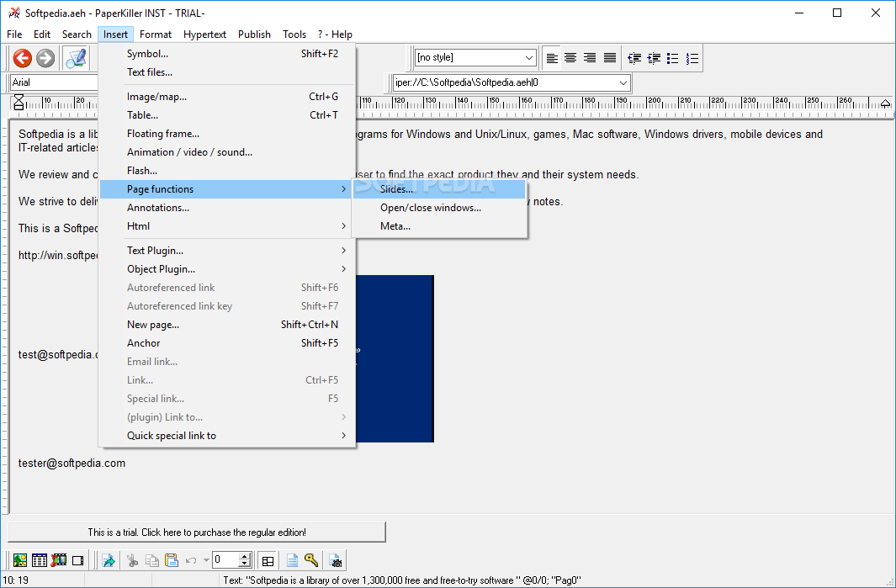This screenshot has height=588, width=896.
Task: Choose Open/close windows... from submenu
Action: (x=439, y=208)
